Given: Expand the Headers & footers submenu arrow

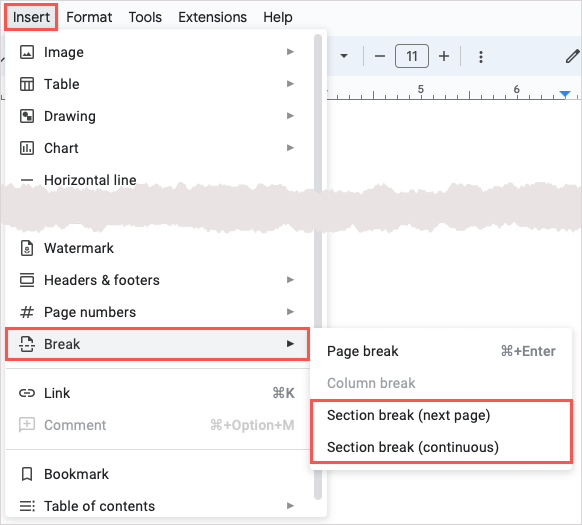Looking at the screenshot, I should tap(290, 280).
